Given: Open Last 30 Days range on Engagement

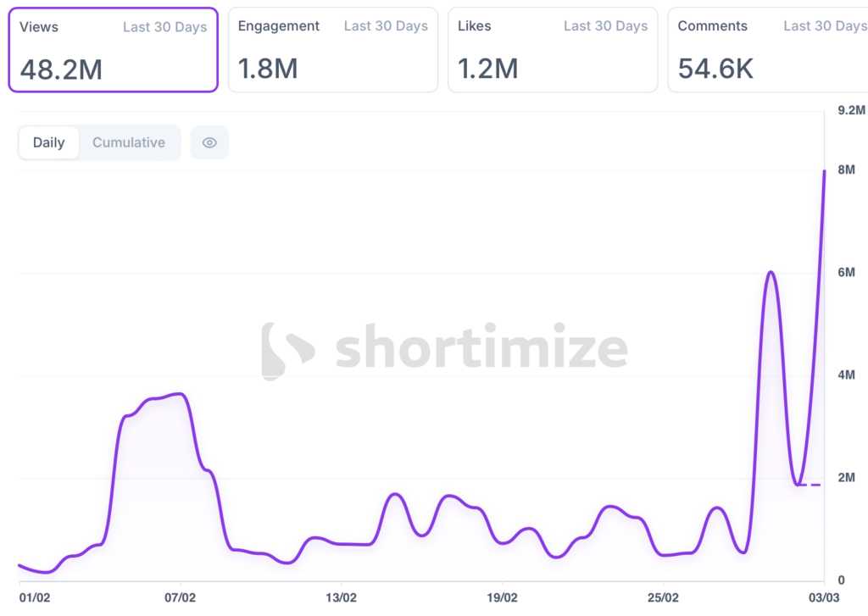Looking at the screenshot, I should click(386, 26).
